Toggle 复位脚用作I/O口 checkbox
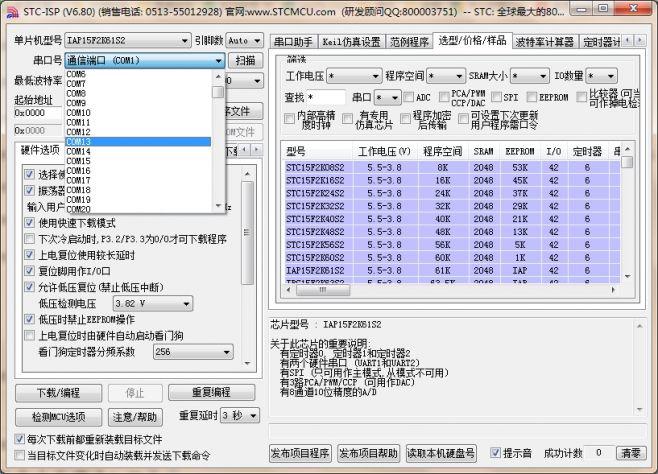The width and height of the screenshot is (658, 474). (29, 271)
